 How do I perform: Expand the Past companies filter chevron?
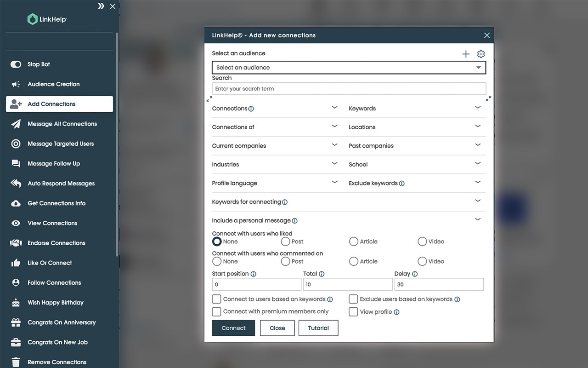(478, 145)
